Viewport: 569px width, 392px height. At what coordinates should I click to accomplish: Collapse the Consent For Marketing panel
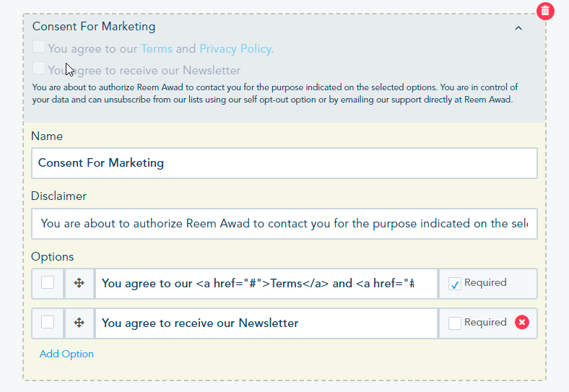tap(518, 28)
